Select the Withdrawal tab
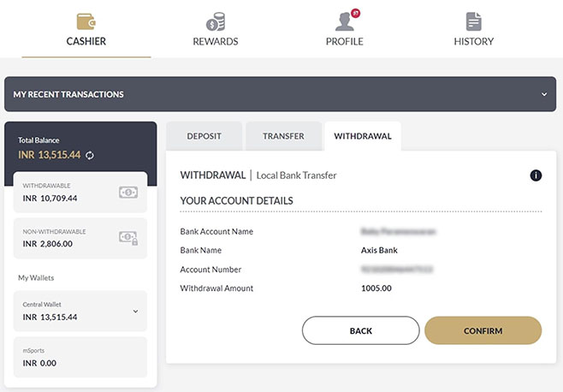This screenshot has height=392, width=563. pyautogui.click(x=363, y=136)
